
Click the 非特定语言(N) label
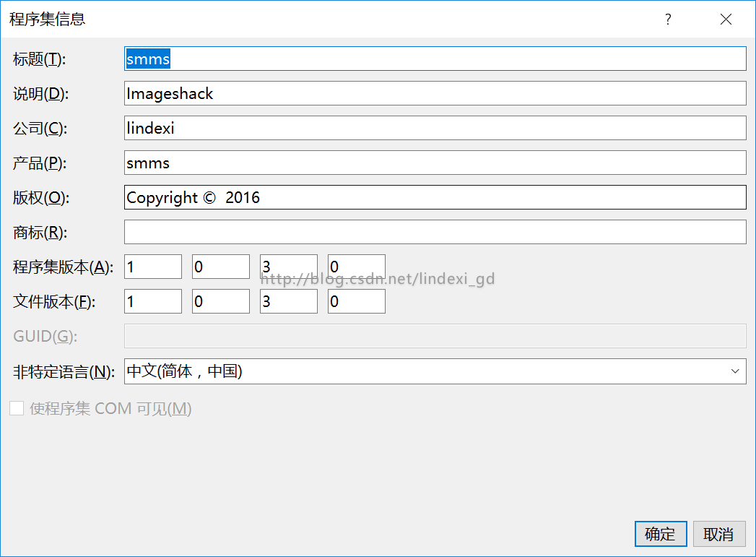point(64,372)
